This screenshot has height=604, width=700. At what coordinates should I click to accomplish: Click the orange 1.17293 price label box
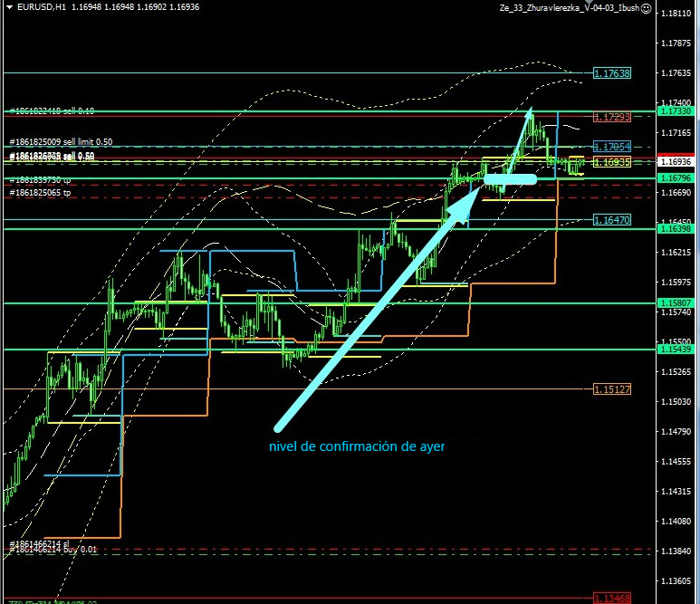[611, 118]
